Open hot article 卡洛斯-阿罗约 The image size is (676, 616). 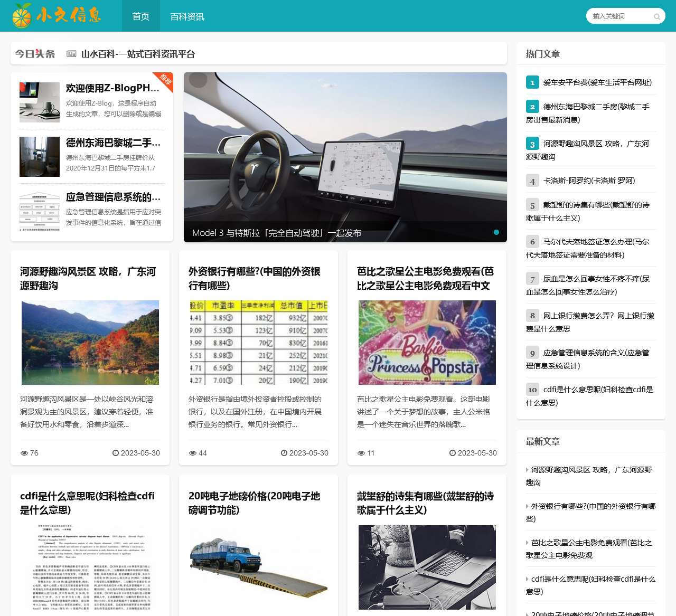point(589,181)
